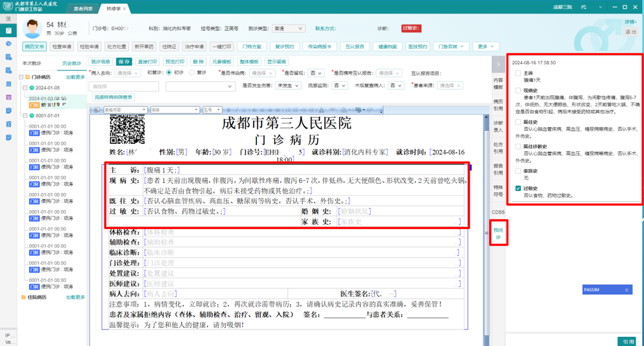Open the 特殊符号 panel
Viewport: 644px width, 346px height.
pos(498,190)
